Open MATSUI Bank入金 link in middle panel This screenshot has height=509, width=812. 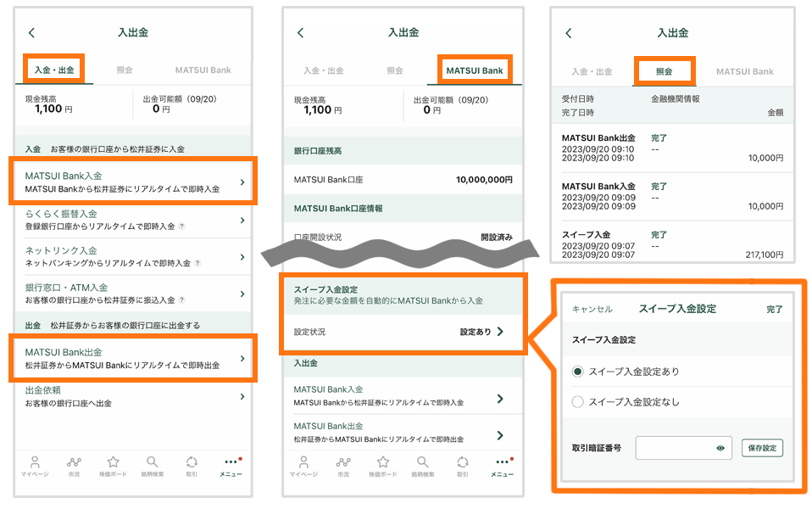coord(328,389)
